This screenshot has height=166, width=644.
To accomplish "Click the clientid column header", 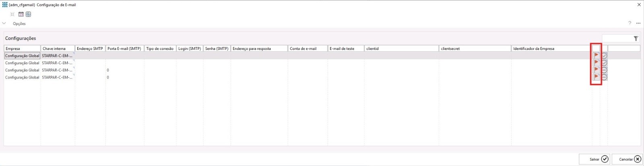I will click(402, 48).
